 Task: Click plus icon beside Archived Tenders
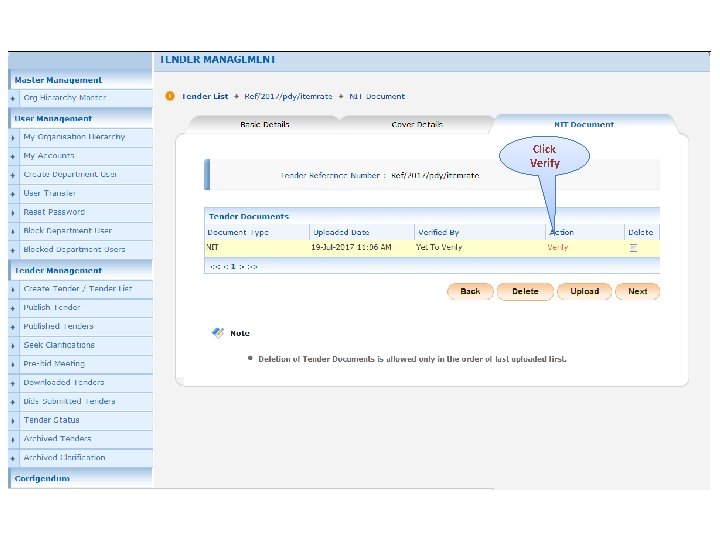(x=13, y=439)
